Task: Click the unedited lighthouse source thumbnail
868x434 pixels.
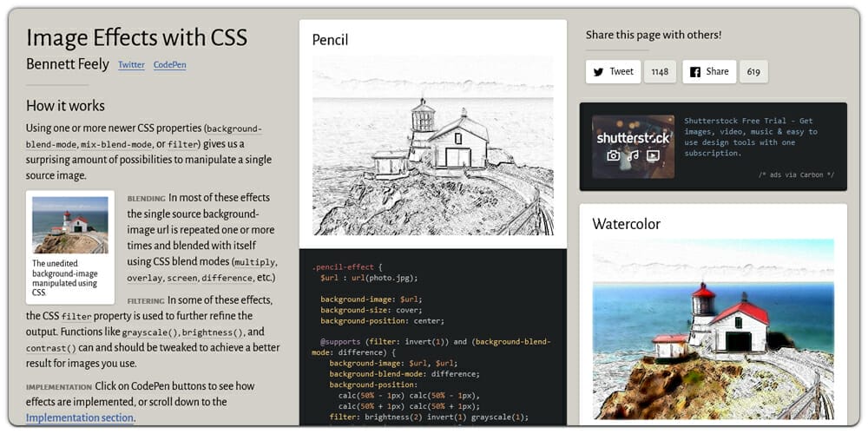Action: 70,226
